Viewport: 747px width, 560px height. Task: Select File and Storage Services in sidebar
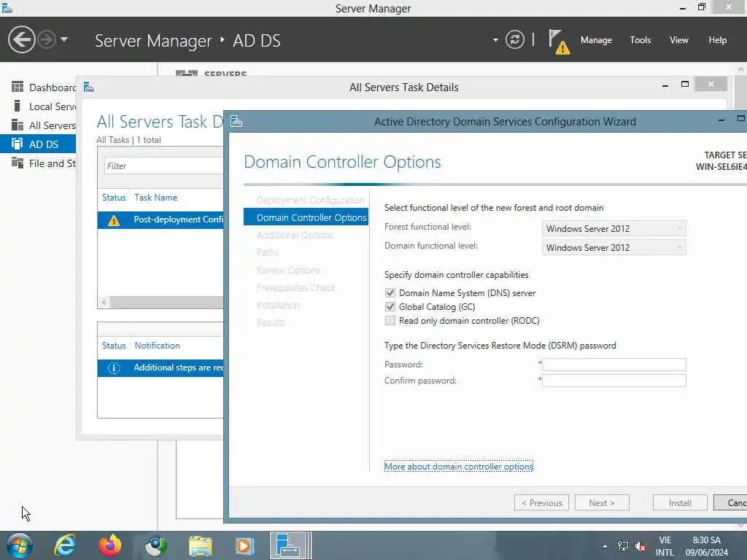[38, 163]
